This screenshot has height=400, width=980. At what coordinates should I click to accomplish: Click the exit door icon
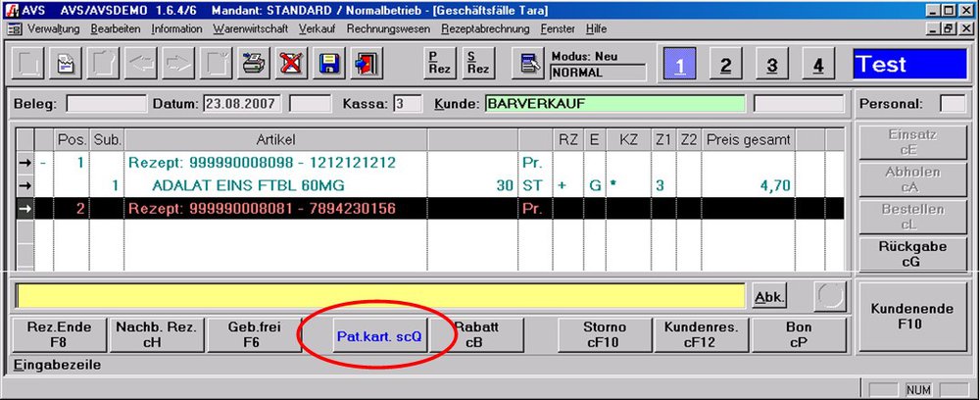[x=366, y=65]
